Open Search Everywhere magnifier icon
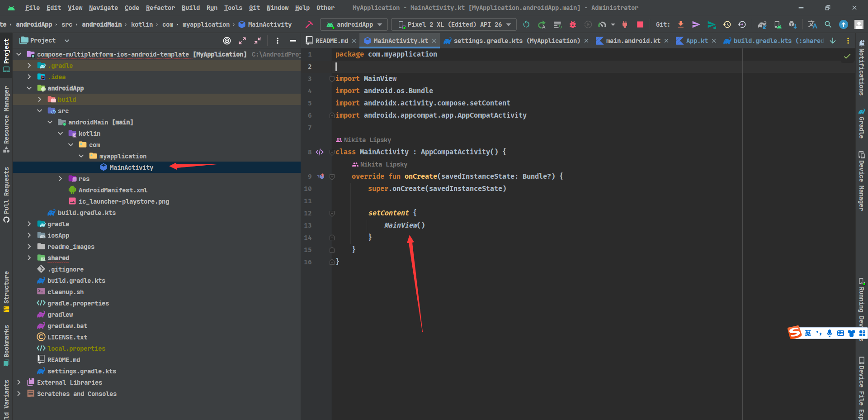 tap(828, 24)
